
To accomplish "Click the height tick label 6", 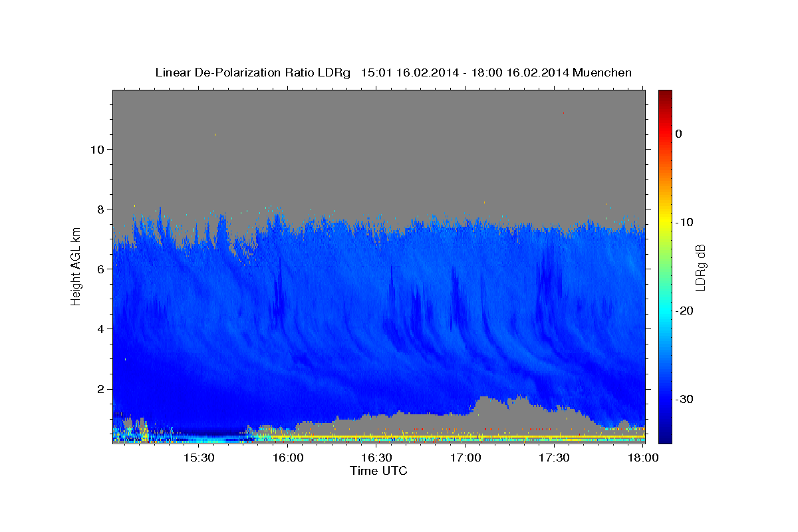I will click(x=100, y=269).
